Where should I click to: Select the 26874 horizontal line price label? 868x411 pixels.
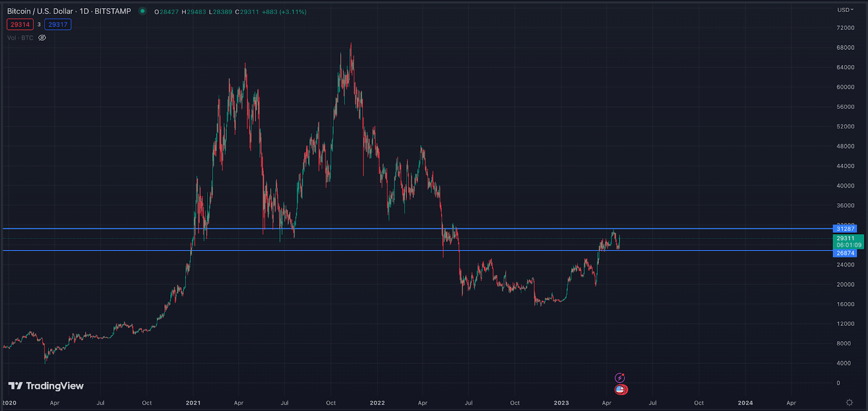(x=845, y=253)
